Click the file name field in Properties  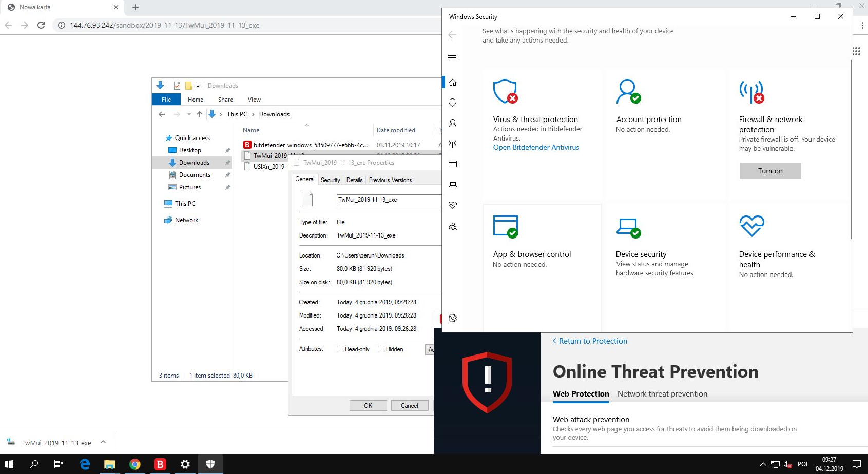point(388,200)
